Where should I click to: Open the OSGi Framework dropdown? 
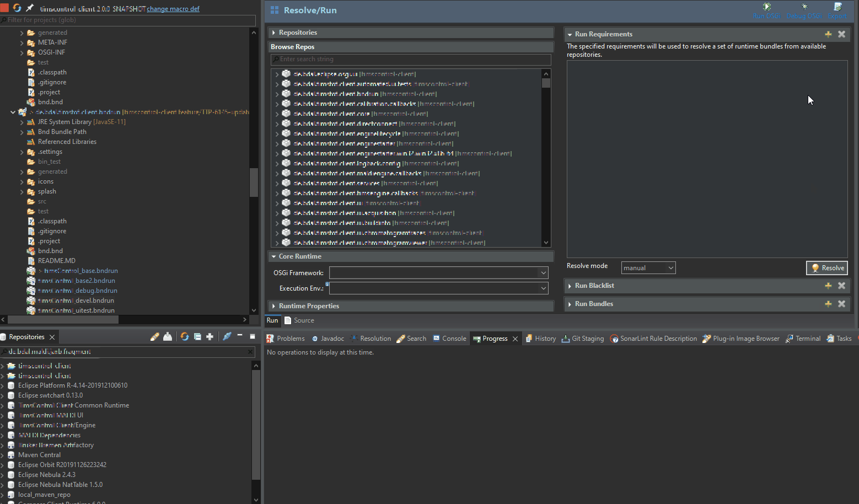click(544, 272)
